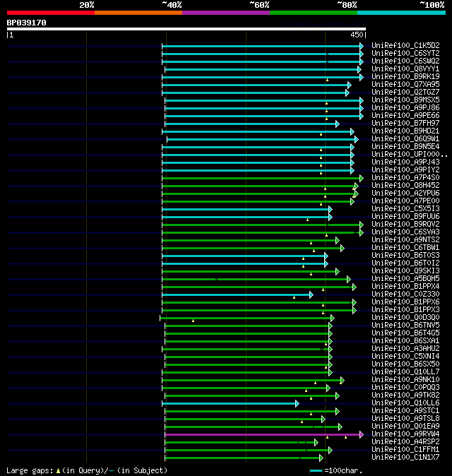Click the UniRef100_Q0D3Q0 name
Viewport: 452px width, 476px height.
405,318
